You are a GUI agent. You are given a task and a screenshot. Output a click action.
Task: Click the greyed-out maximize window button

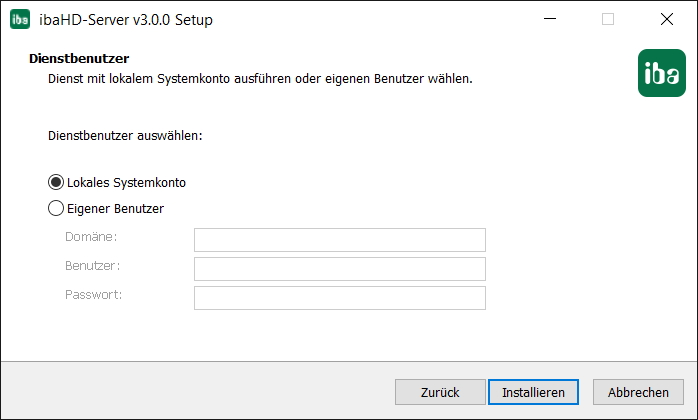(x=608, y=19)
